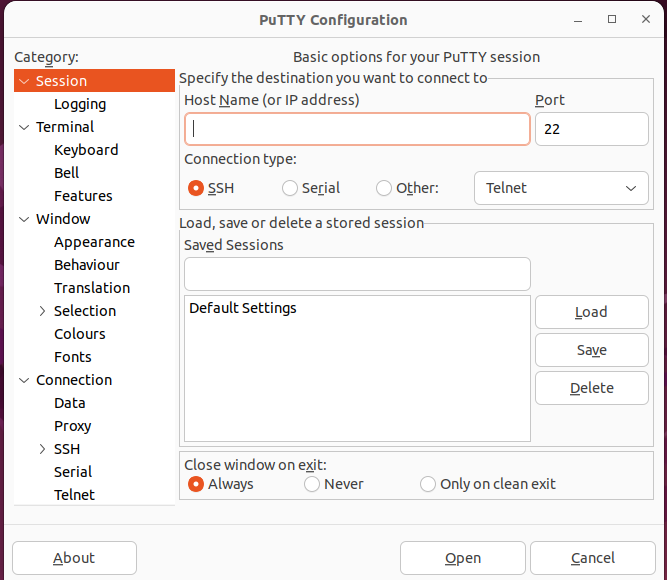The width and height of the screenshot is (667, 580).
Task: Select the Serial connection type radio button
Action: (x=290, y=188)
